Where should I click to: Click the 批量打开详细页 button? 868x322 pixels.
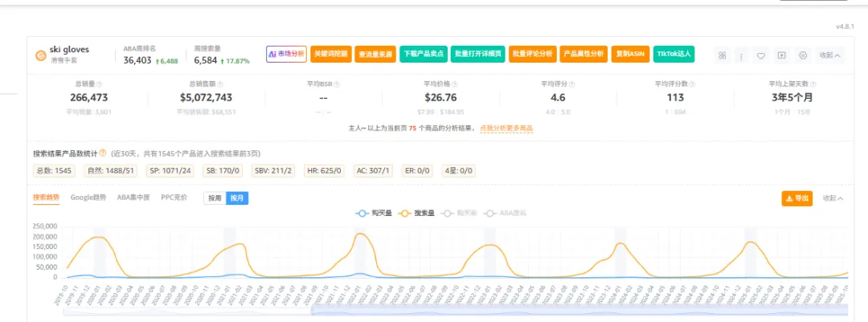click(x=477, y=55)
